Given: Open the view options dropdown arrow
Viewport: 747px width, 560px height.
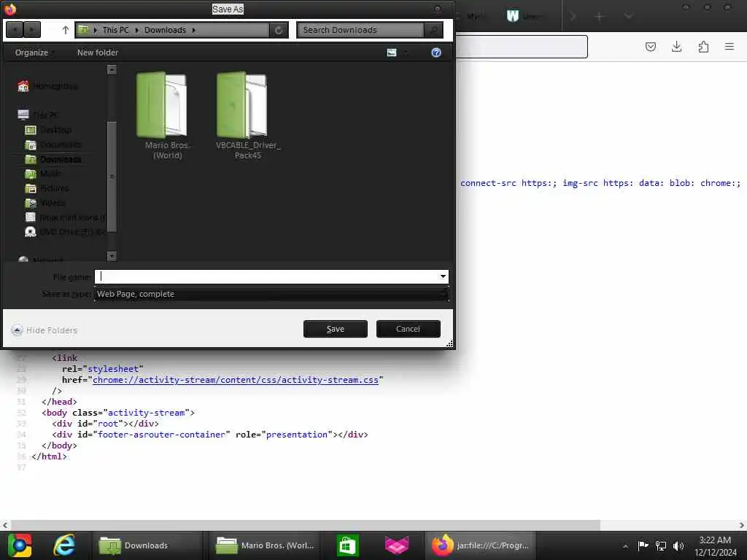Looking at the screenshot, I should click(x=406, y=52).
